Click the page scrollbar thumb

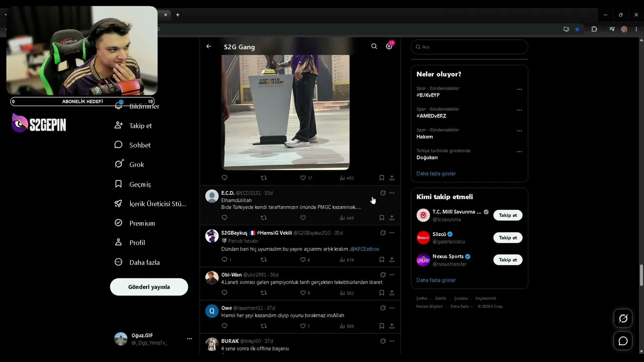(641, 275)
